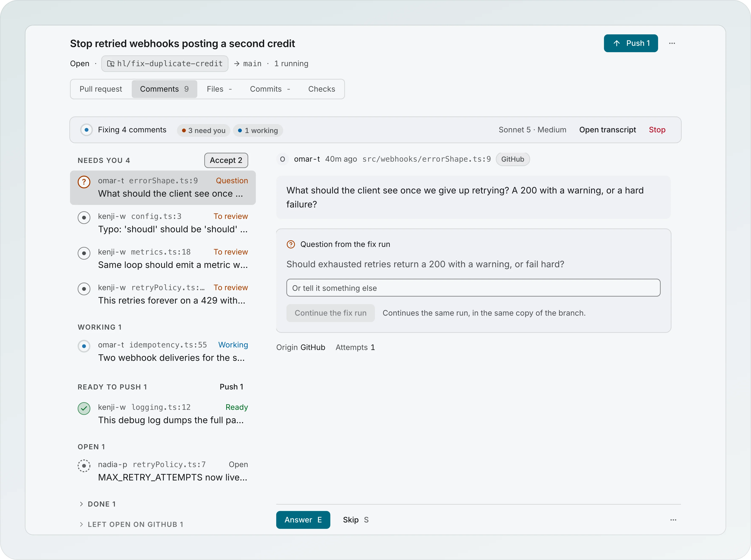Click the Accept 2 button
Image resolution: width=751 pixels, height=560 pixels.
click(226, 160)
